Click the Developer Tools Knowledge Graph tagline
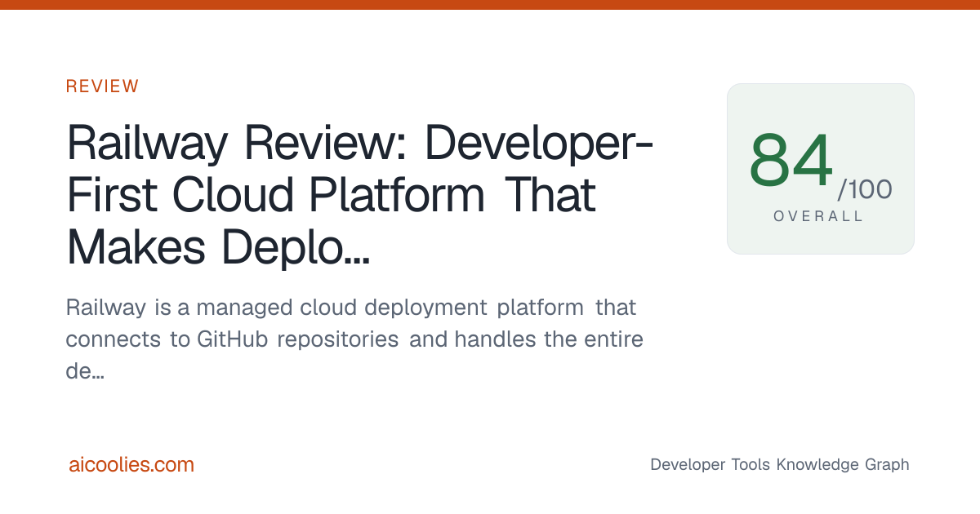 (779, 465)
